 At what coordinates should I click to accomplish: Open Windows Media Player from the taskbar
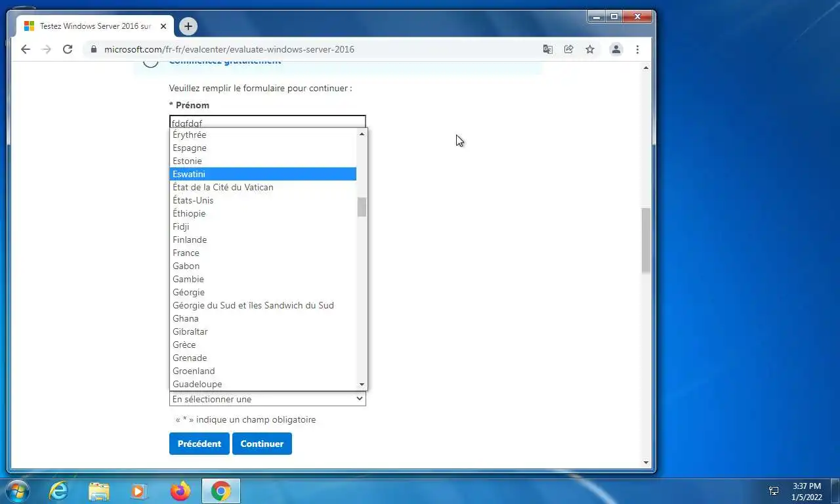pos(138,491)
